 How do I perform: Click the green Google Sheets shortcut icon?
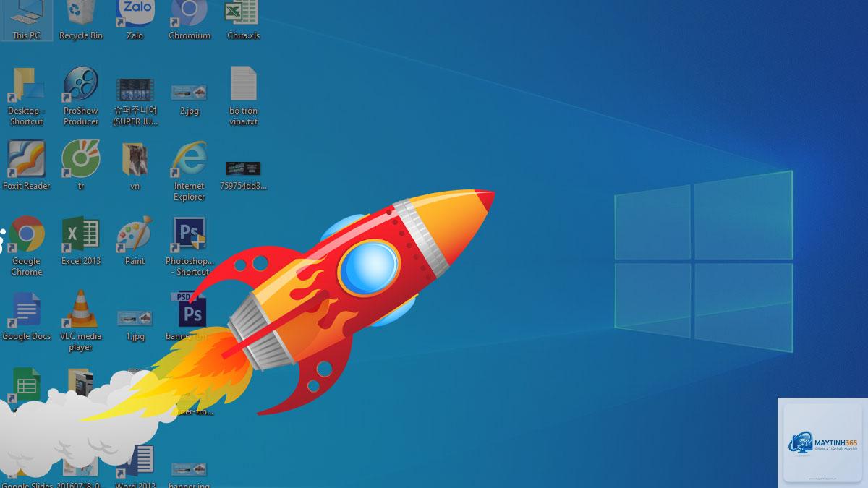pos(27,385)
